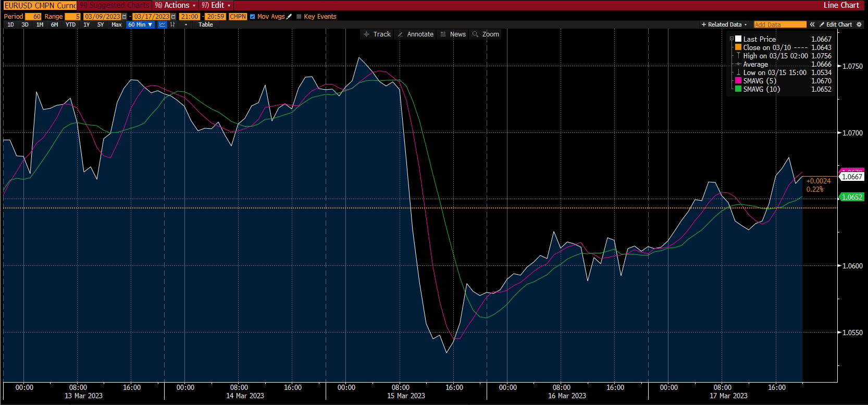Switch to Table view
The width and height of the screenshot is (868, 405).
coord(205,24)
